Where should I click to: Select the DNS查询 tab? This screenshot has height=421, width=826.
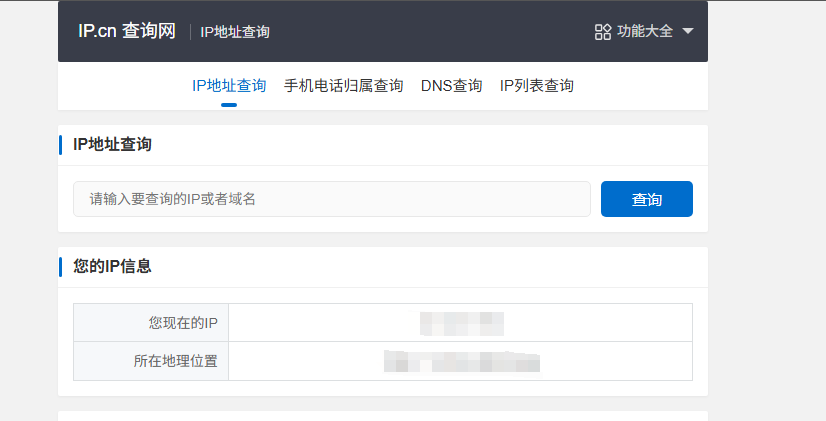pos(451,85)
